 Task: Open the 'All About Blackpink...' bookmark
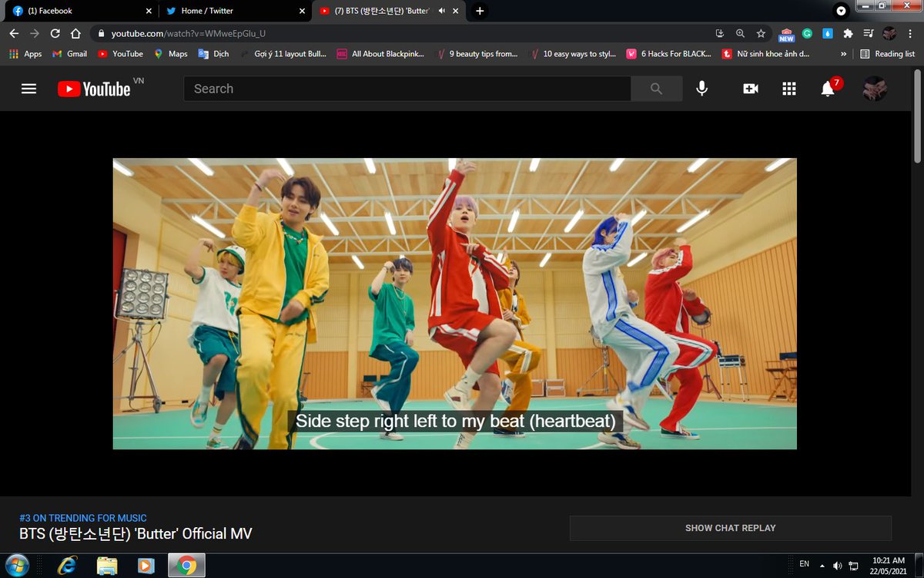380,54
